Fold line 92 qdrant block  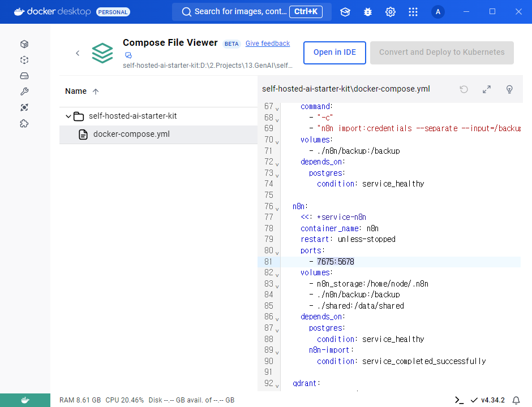tap(277, 386)
